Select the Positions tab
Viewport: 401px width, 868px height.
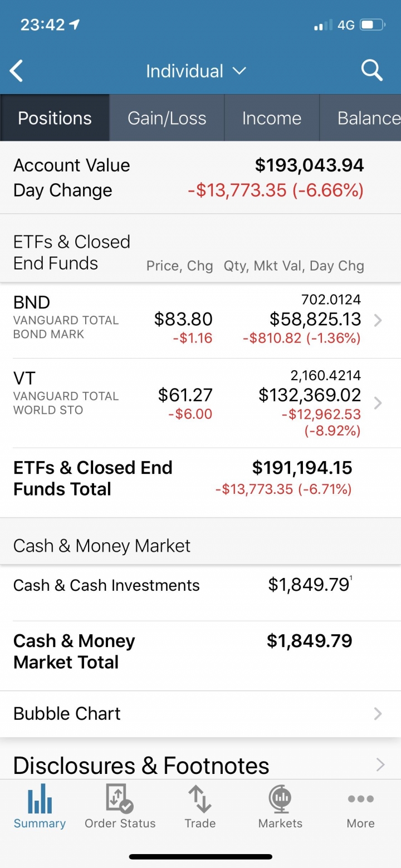55,117
